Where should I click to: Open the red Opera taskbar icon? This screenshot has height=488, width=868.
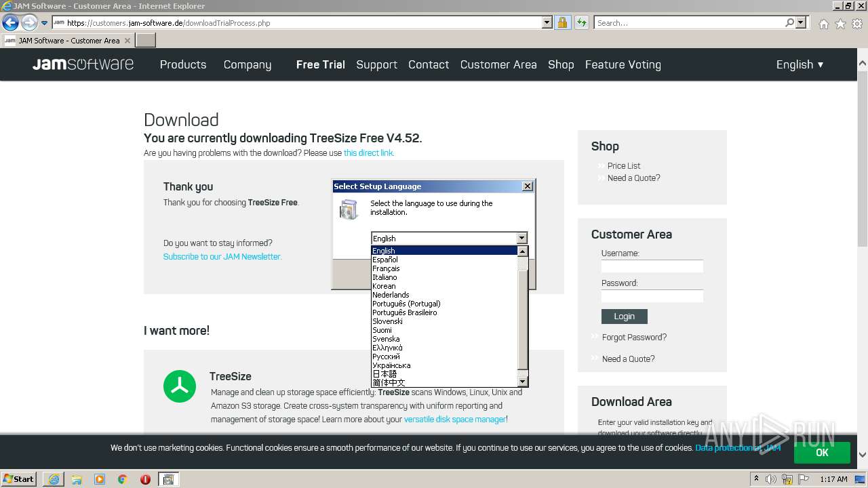[145, 479]
